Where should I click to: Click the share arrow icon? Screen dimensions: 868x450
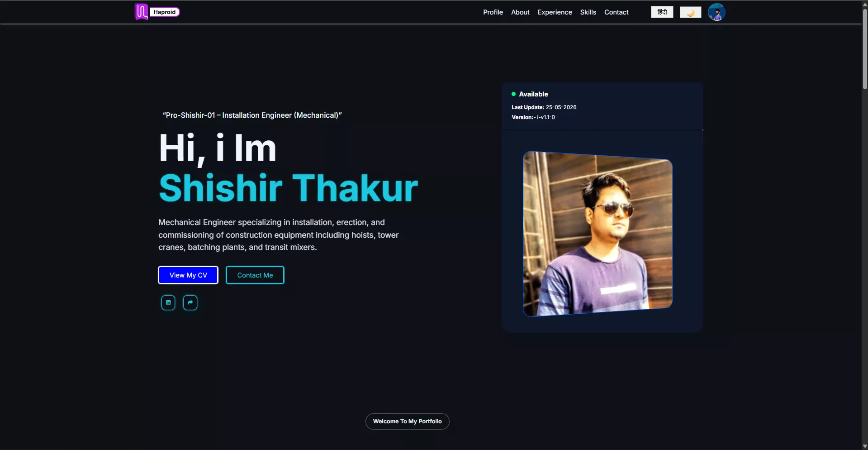point(190,302)
